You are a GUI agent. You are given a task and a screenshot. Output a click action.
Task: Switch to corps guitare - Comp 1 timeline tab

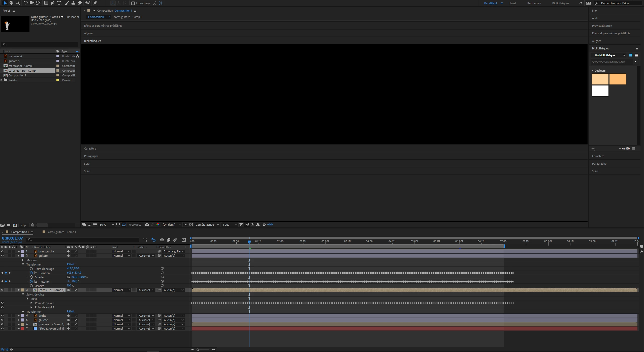[62, 232]
